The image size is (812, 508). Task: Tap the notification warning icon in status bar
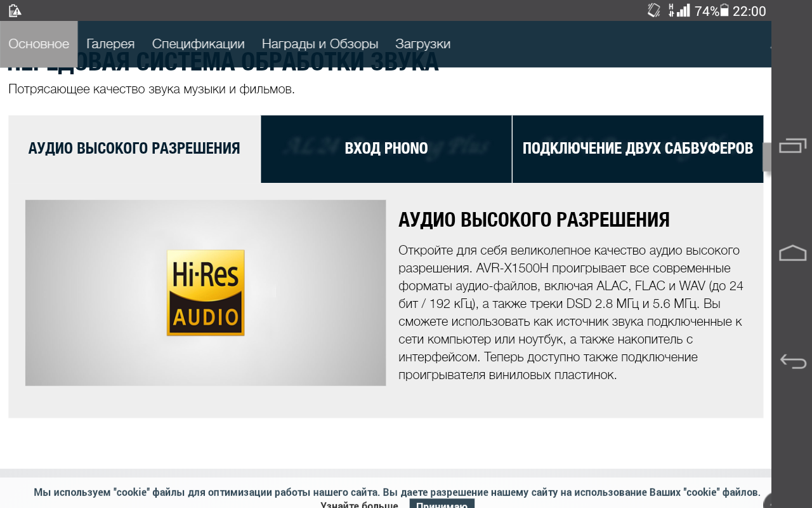[x=15, y=11]
